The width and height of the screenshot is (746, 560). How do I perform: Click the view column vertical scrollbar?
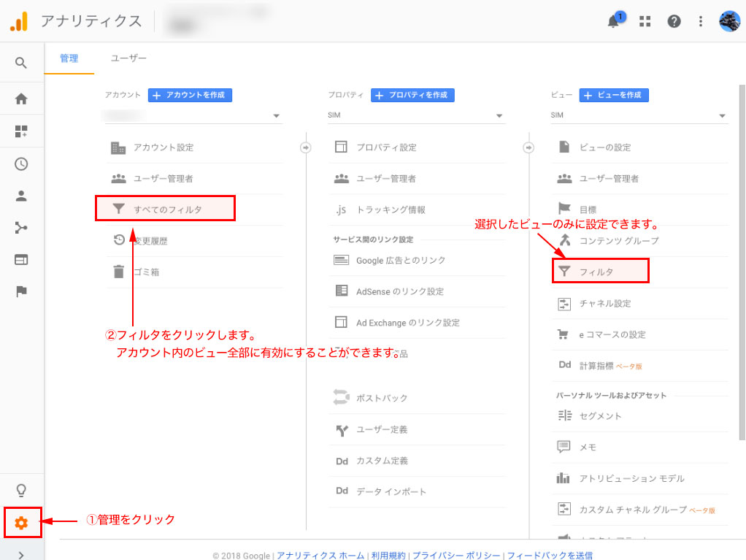[x=742, y=263]
